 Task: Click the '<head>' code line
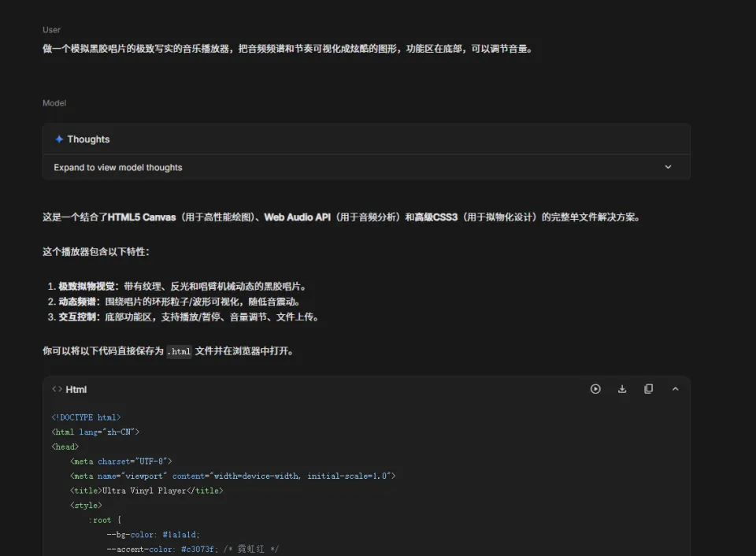(x=65, y=447)
